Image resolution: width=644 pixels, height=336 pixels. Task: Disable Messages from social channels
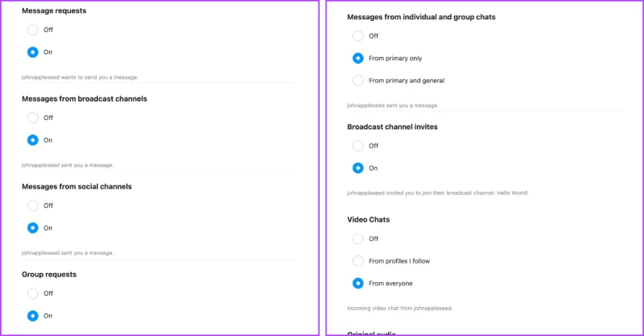tap(33, 205)
